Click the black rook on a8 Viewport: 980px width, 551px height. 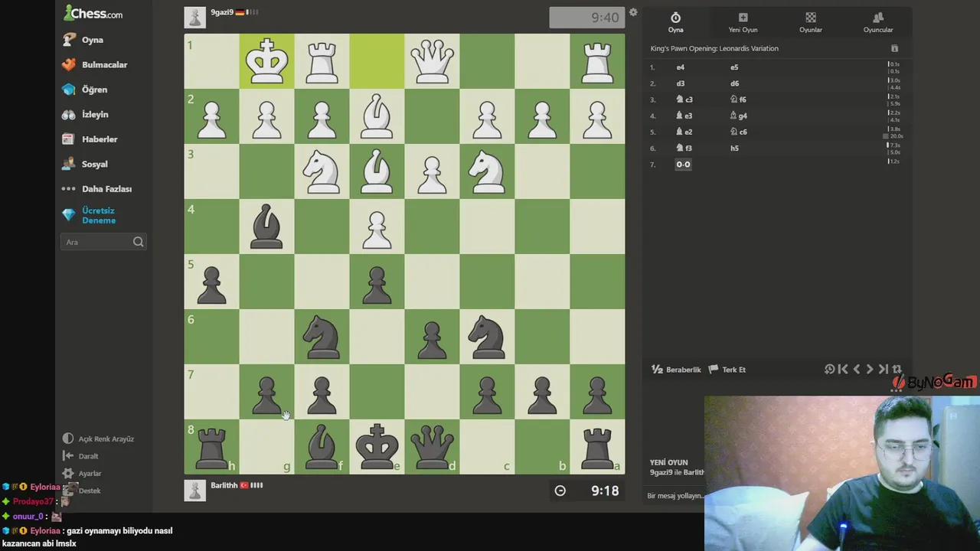tap(597, 447)
